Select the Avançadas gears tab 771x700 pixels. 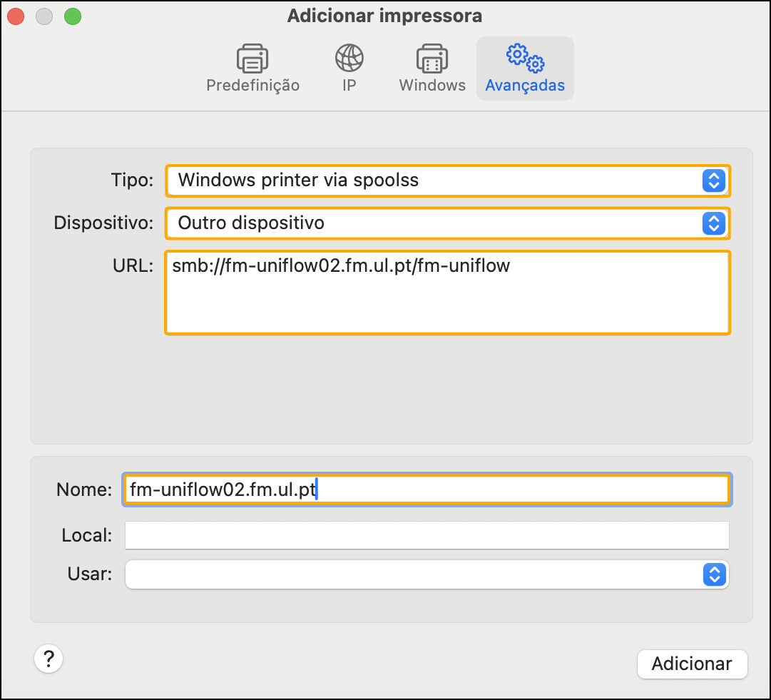(525, 69)
